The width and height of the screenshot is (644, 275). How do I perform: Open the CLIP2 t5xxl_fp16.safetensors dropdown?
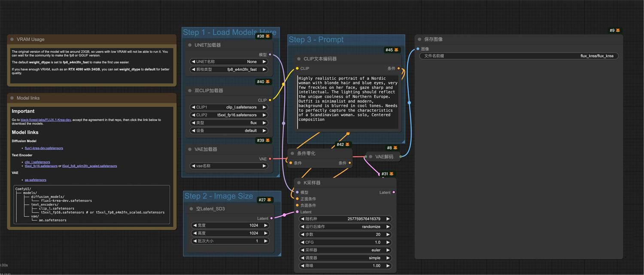pyautogui.click(x=229, y=115)
